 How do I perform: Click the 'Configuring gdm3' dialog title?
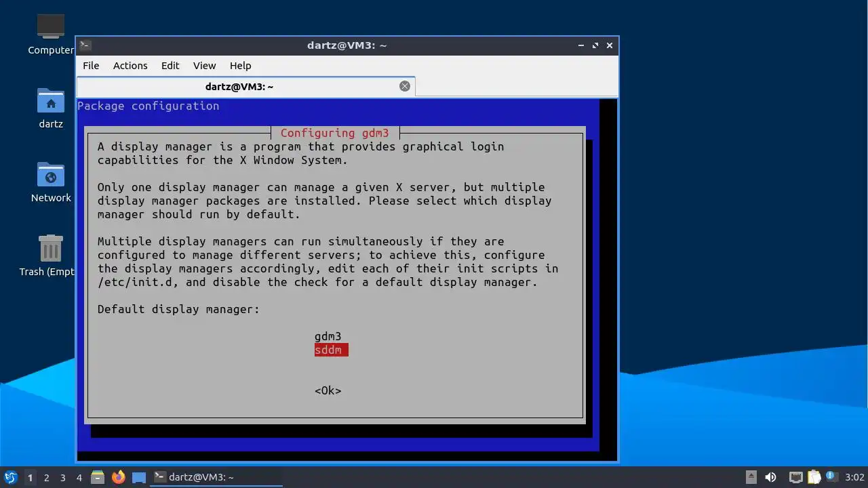click(334, 133)
